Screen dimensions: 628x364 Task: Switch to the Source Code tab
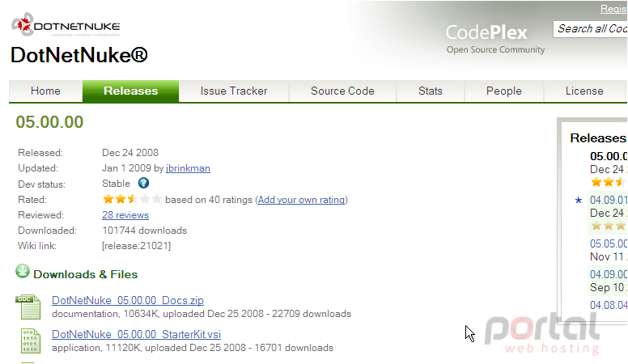[342, 91]
